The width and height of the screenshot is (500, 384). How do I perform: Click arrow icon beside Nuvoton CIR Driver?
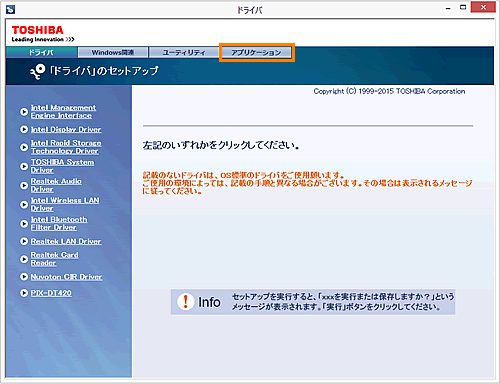[24, 277]
